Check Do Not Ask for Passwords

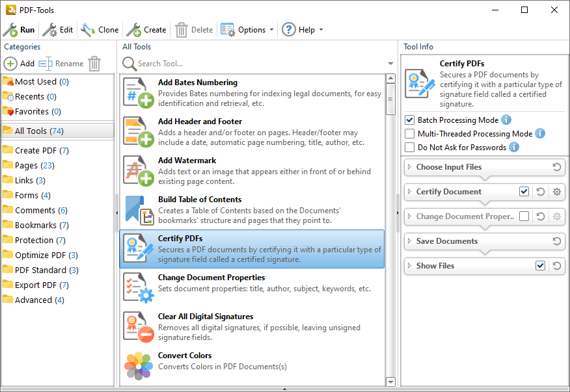[x=409, y=148]
